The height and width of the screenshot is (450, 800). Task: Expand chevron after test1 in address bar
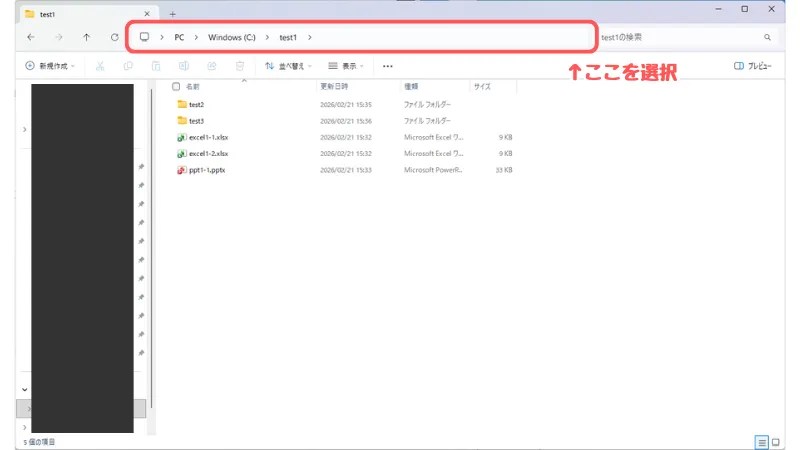click(x=310, y=37)
